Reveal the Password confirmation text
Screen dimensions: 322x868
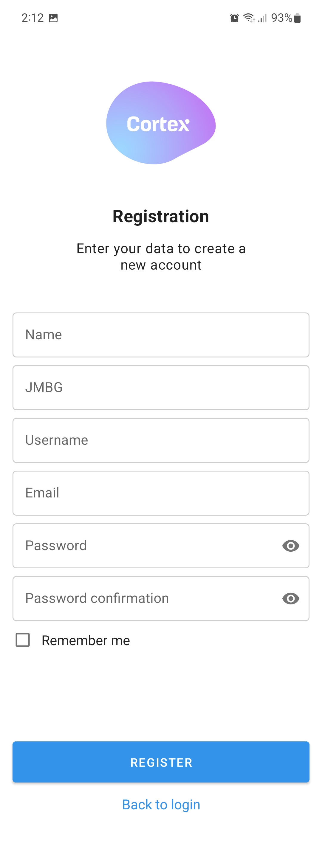[291, 598]
